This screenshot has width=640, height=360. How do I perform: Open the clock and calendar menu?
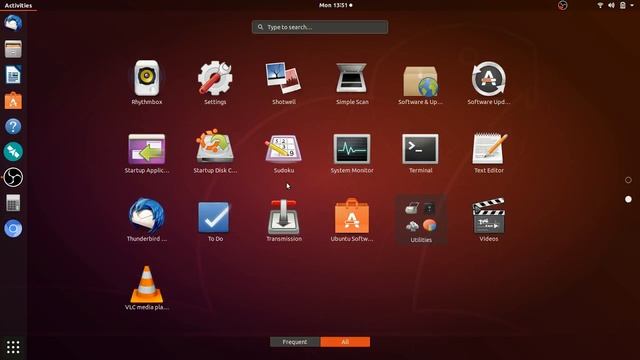tap(336, 5)
